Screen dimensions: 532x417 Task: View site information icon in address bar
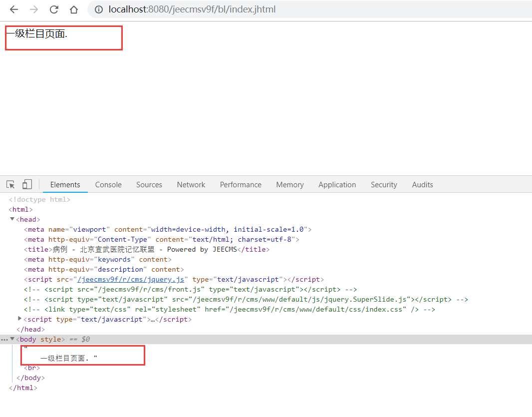(x=99, y=9)
